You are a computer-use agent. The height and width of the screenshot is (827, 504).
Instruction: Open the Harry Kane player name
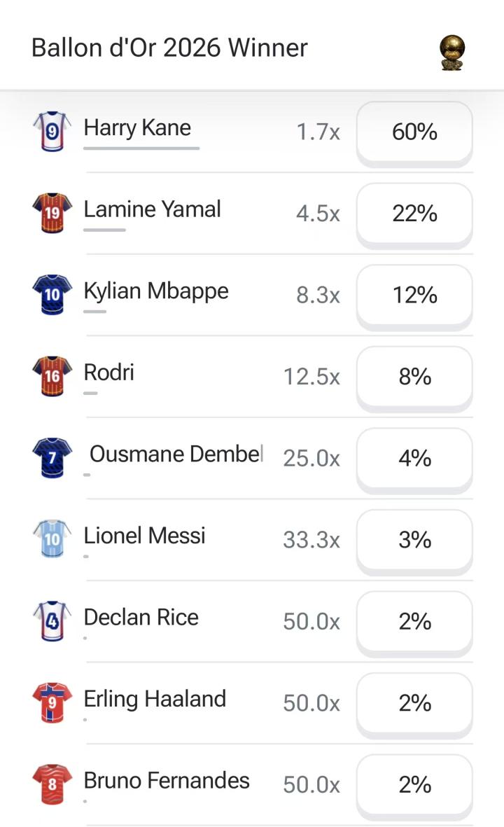(137, 128)
